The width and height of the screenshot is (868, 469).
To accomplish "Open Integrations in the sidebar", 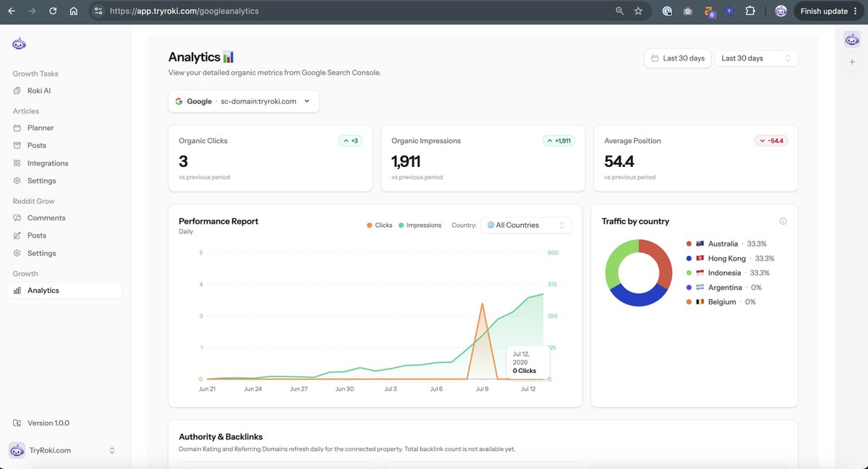I will pos(64,163).
